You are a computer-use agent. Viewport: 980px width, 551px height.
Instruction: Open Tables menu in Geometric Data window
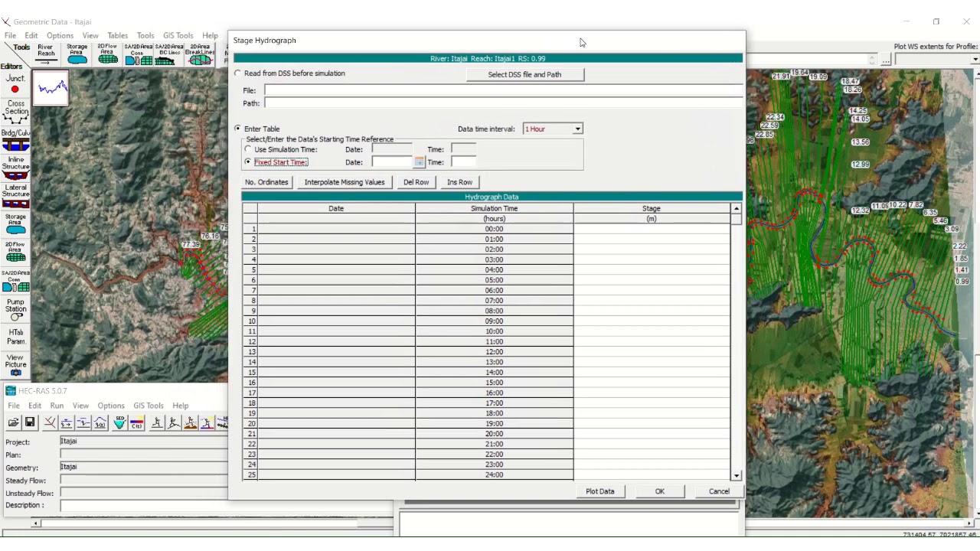tap(118, 35)
